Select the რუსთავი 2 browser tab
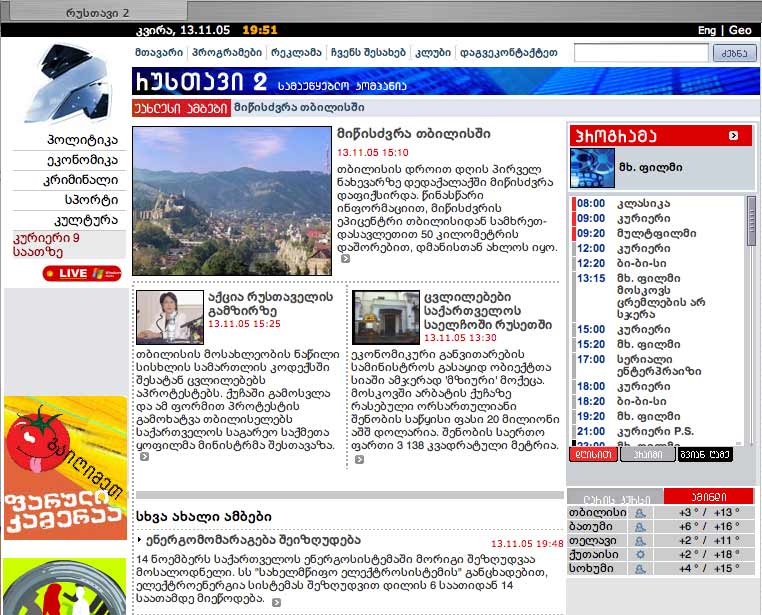 [98, 12]
